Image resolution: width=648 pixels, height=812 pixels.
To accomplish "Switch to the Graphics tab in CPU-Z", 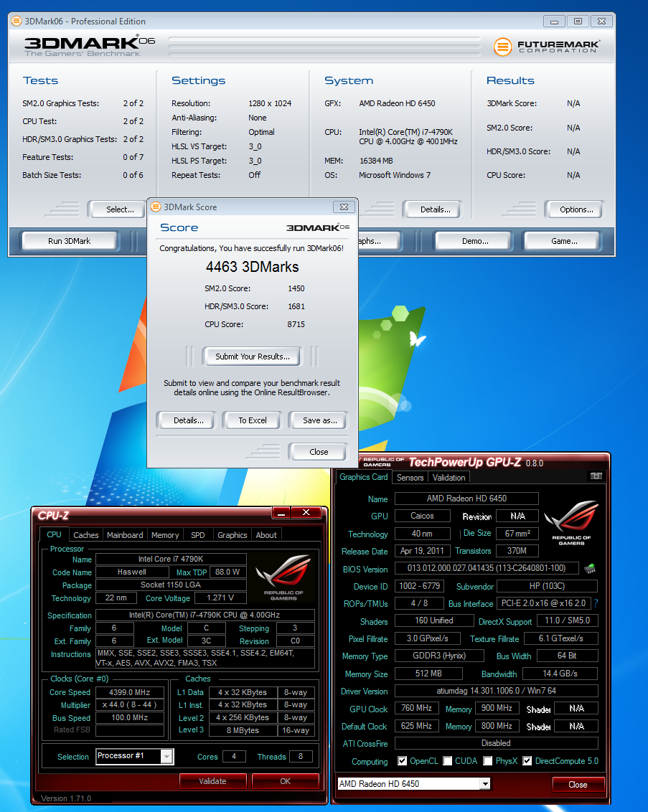I will click(232, 535).
